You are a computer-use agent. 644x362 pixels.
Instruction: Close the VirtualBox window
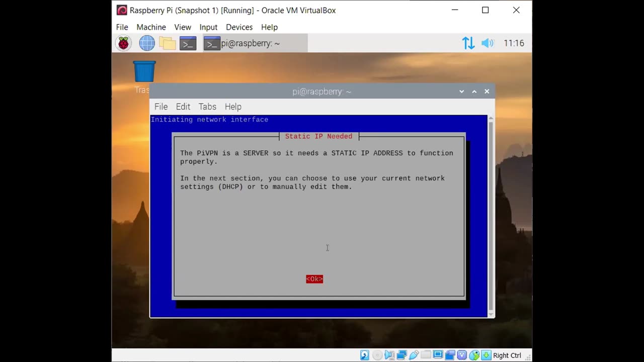(x=516, y=10)
